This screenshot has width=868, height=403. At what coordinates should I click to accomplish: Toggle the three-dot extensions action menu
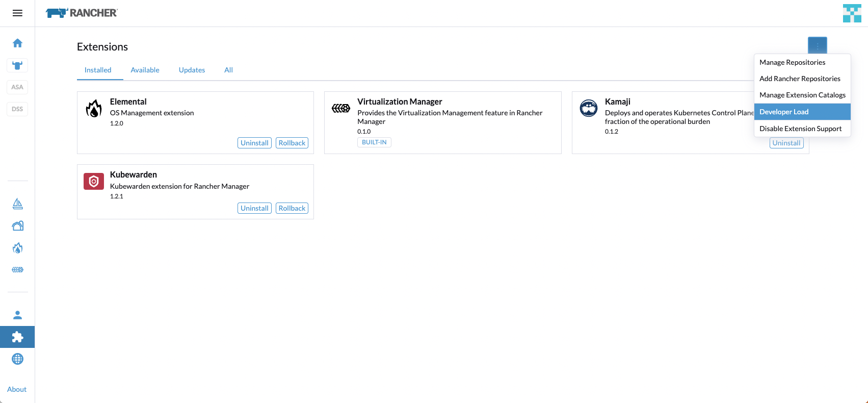pyautogui.click(x=817, y=46)
